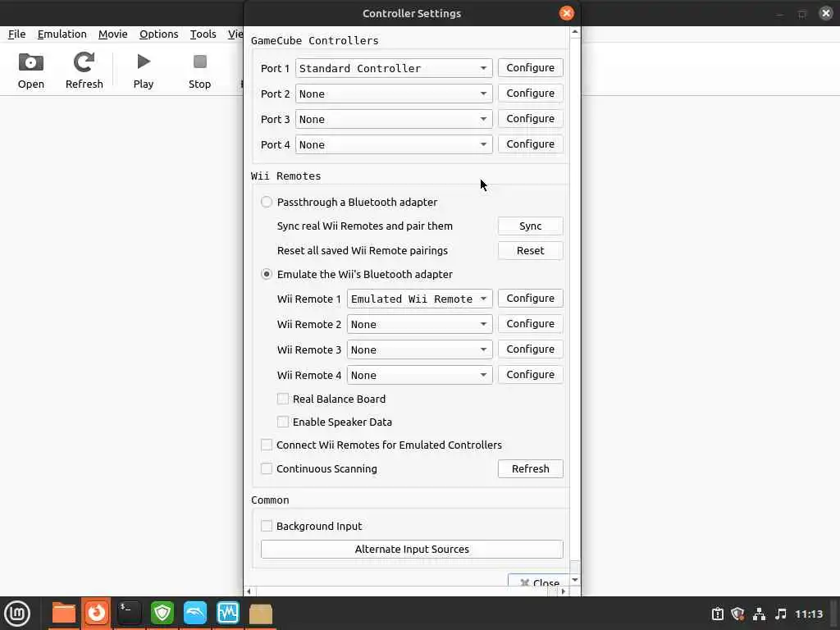840x630 pixels.
Task: Close the Controller Settings dialog with orange X
Action: 566,13
